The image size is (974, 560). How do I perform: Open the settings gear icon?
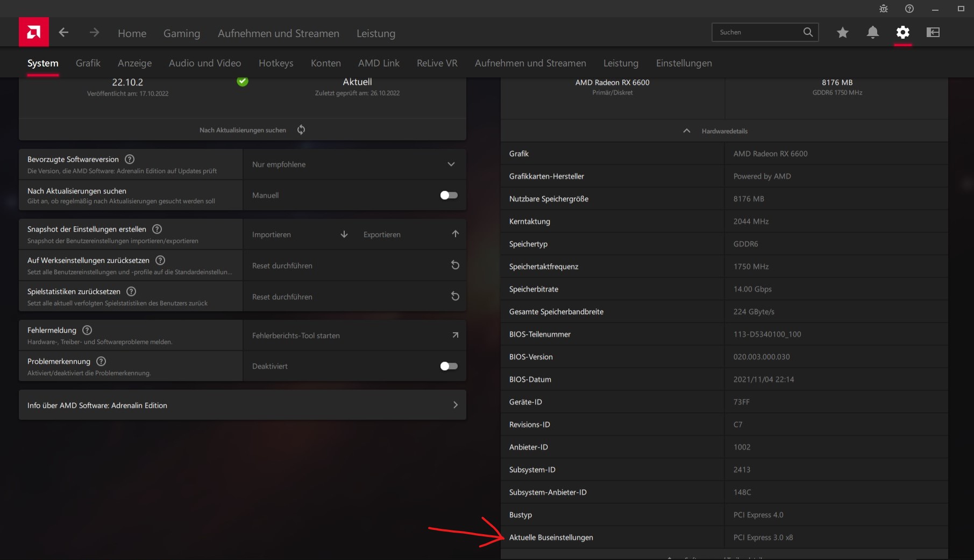click(903, 32)
